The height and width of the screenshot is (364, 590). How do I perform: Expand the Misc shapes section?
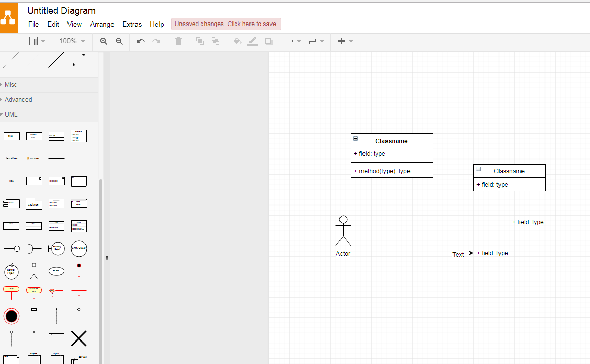click(x=11, y=85)
